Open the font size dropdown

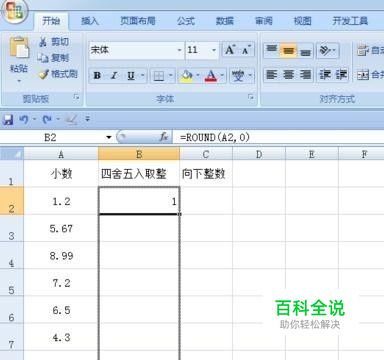tap(214, 50)
